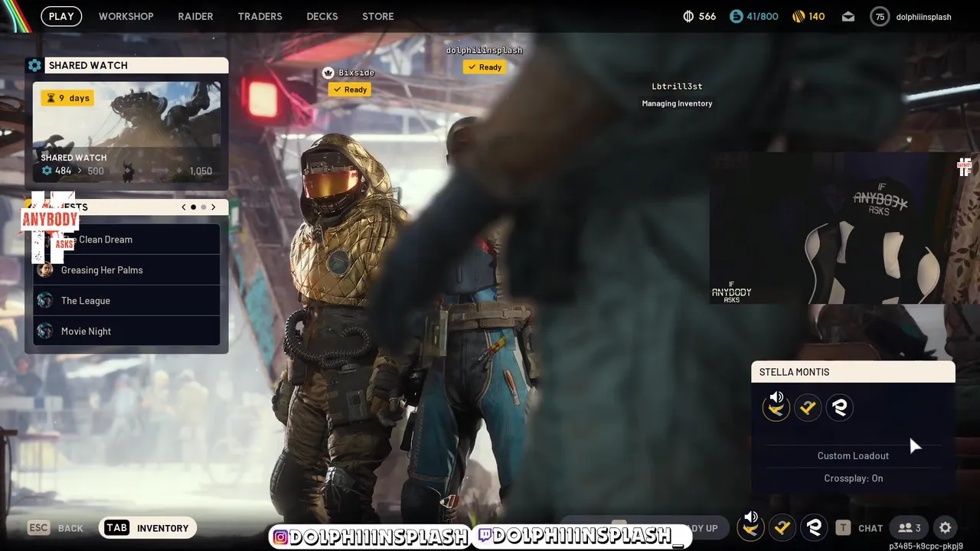Select first speaking member emblem in Stella Montis panel
980x551 pixels.
776,407
